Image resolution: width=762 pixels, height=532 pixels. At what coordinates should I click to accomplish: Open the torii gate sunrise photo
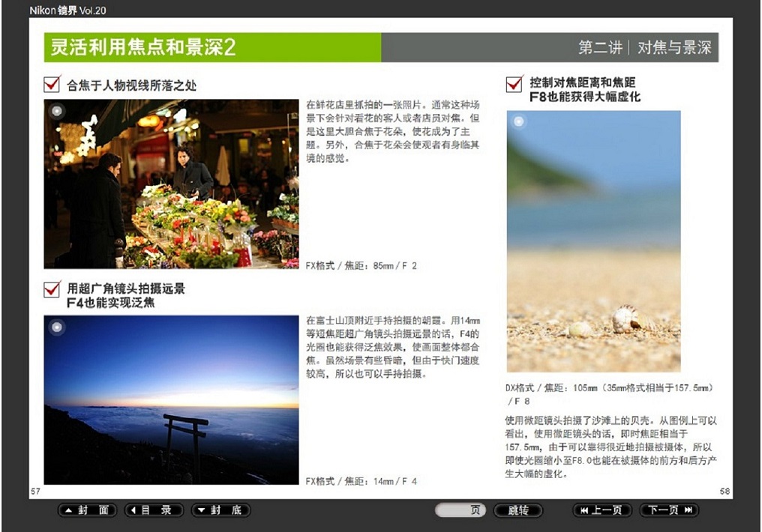click(x=171, y=400)
